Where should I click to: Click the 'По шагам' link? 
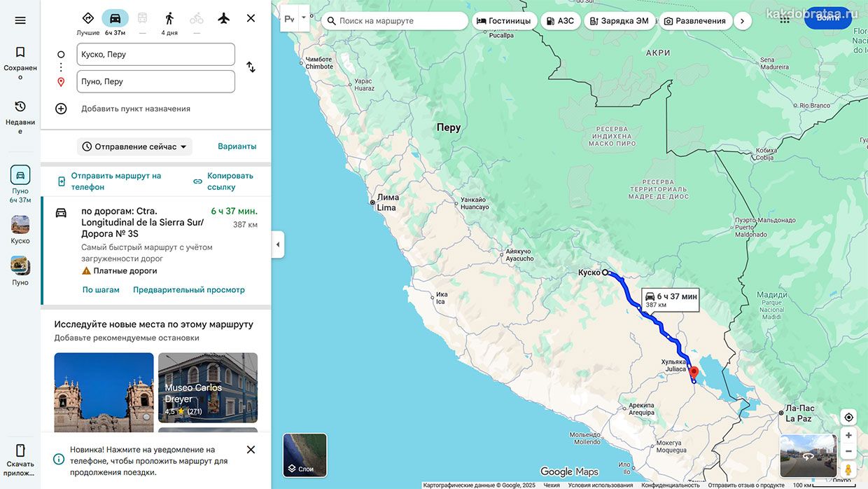[101, 290]
